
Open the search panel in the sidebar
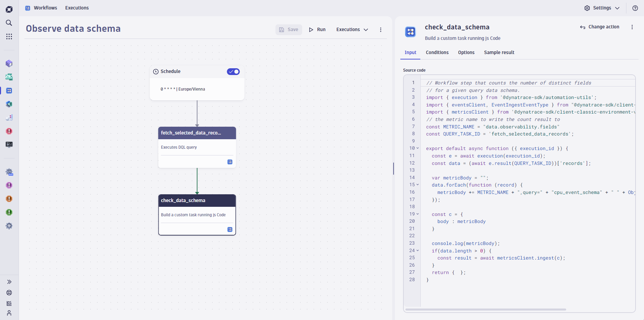[9, 23]
